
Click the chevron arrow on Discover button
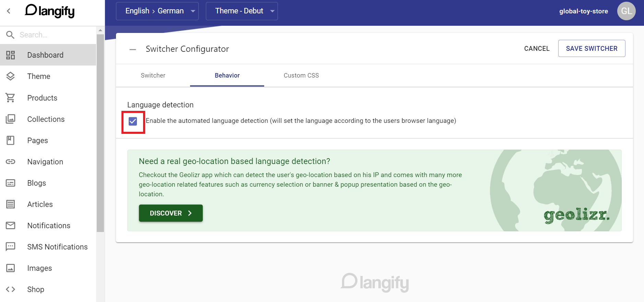190,213
